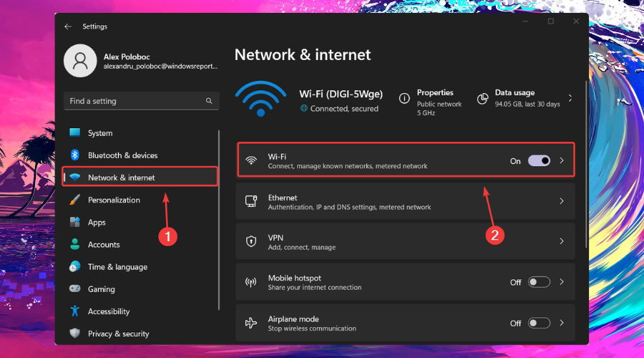
Task: Click the Properties info icon
Action: [405, 98]
